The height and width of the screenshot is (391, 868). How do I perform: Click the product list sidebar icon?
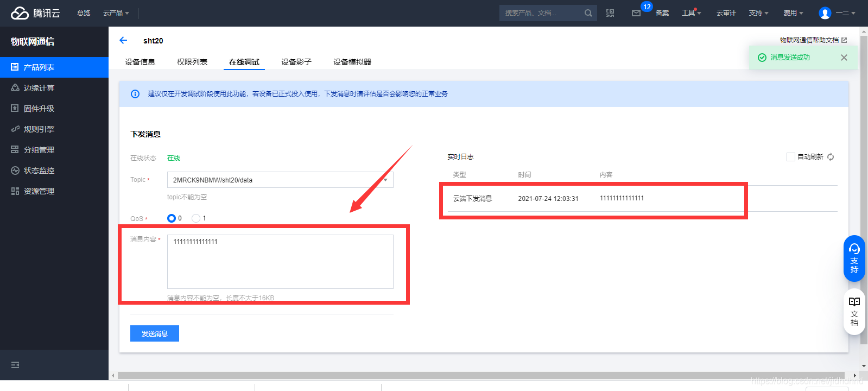[15, 67]
